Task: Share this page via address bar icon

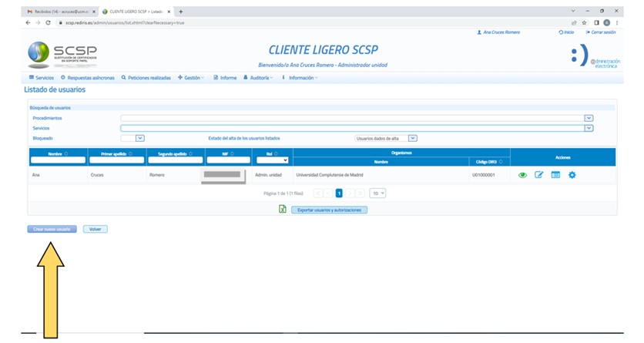Action: [x=574, y=23]
